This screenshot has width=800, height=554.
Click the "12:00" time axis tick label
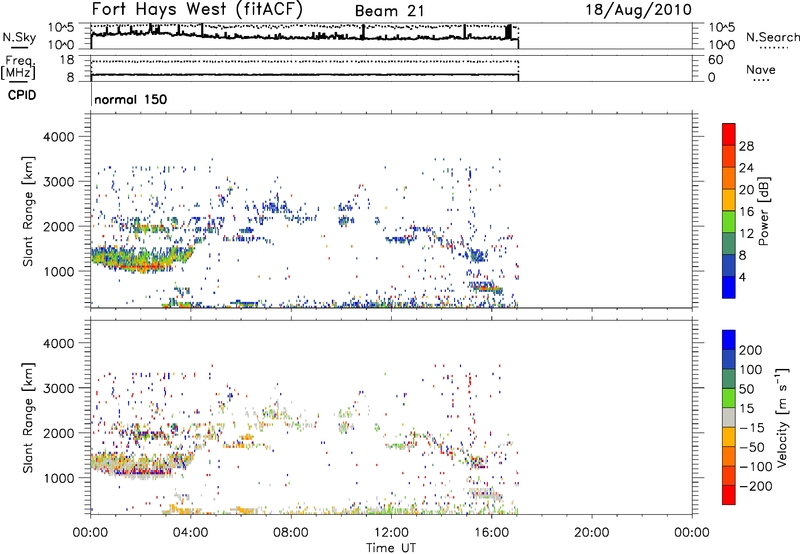(391, 533)
